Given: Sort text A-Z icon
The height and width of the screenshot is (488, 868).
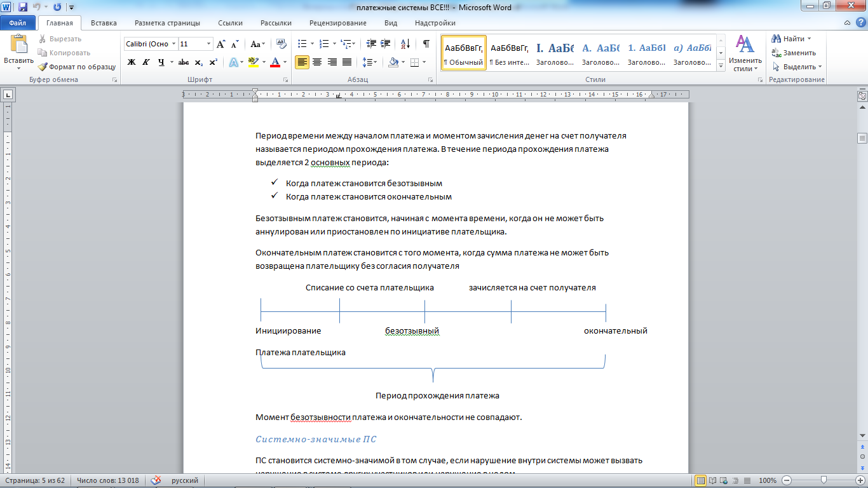Looking at the screenshot, I should point(404,44).
